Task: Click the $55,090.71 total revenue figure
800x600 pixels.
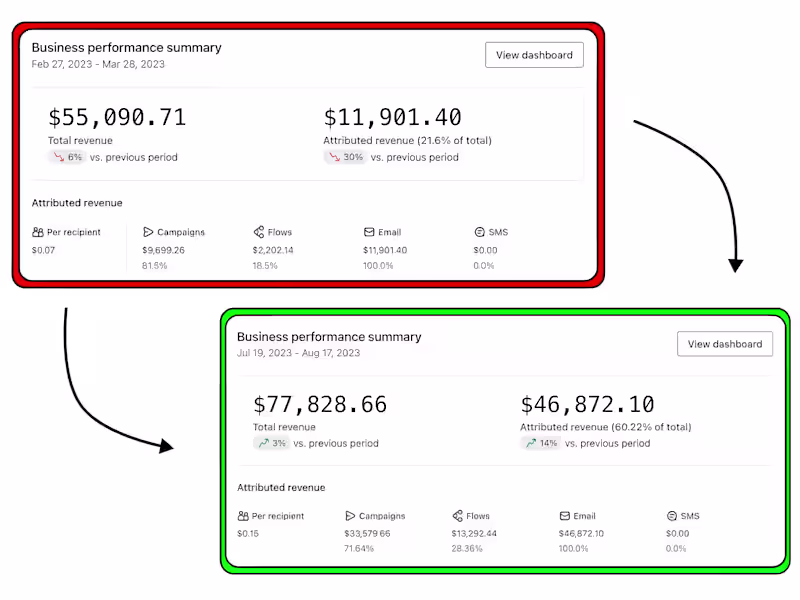Action: pos(117,117)
